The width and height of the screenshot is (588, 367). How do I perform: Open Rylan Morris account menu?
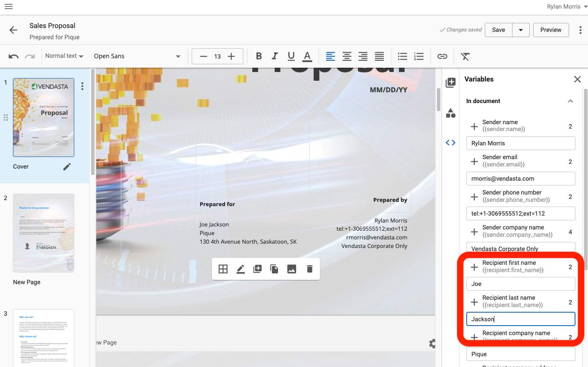click(566, 6)
